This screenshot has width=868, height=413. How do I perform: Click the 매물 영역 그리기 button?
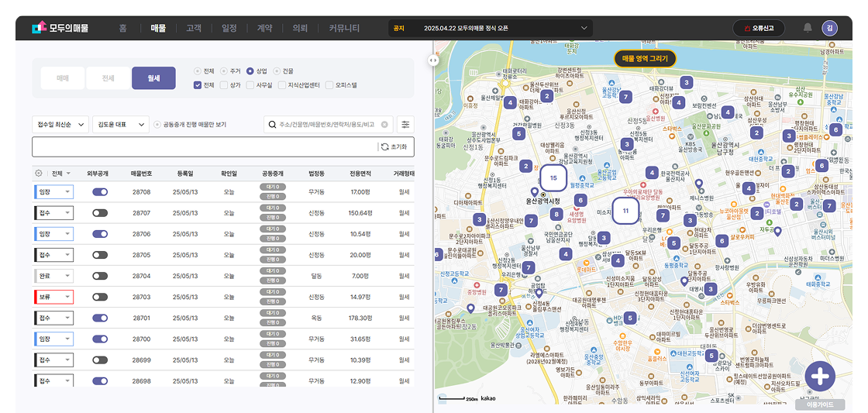point(645,58)
